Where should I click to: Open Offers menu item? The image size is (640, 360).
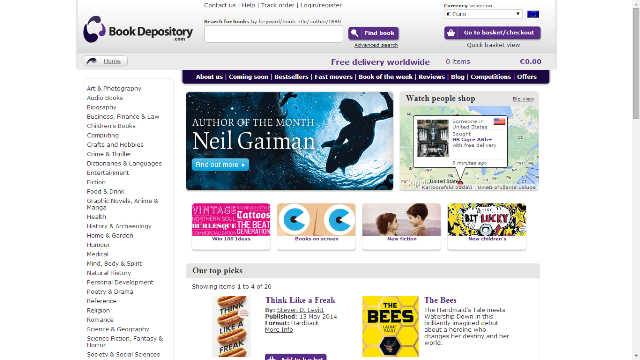527,77
